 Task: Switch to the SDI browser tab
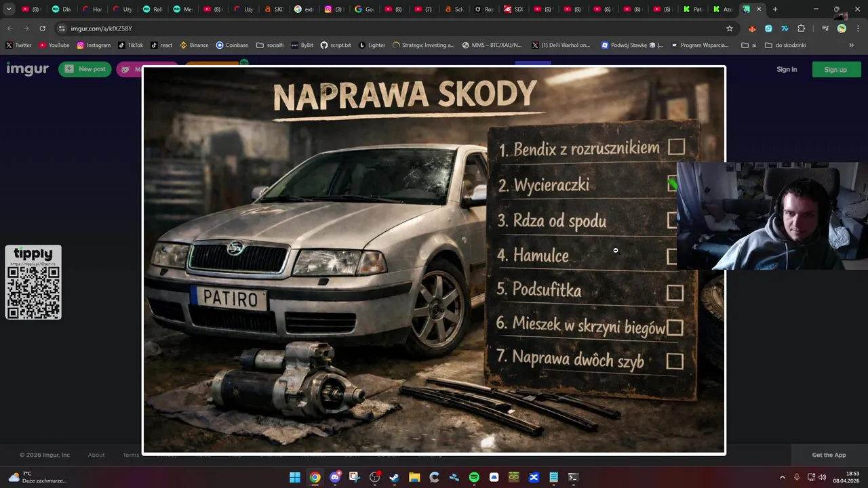pos(513,9)
